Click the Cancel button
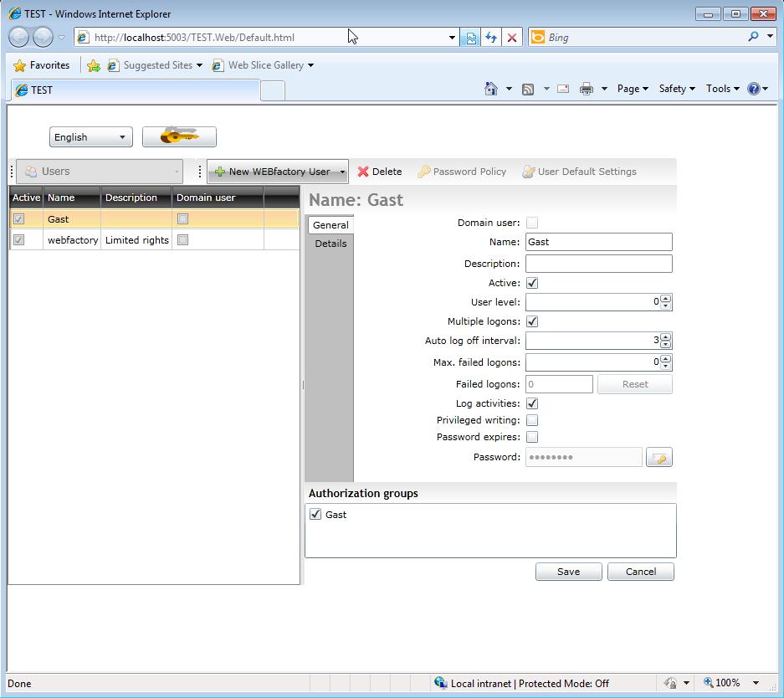The image size is (784, 698). (x=640, y=572)
